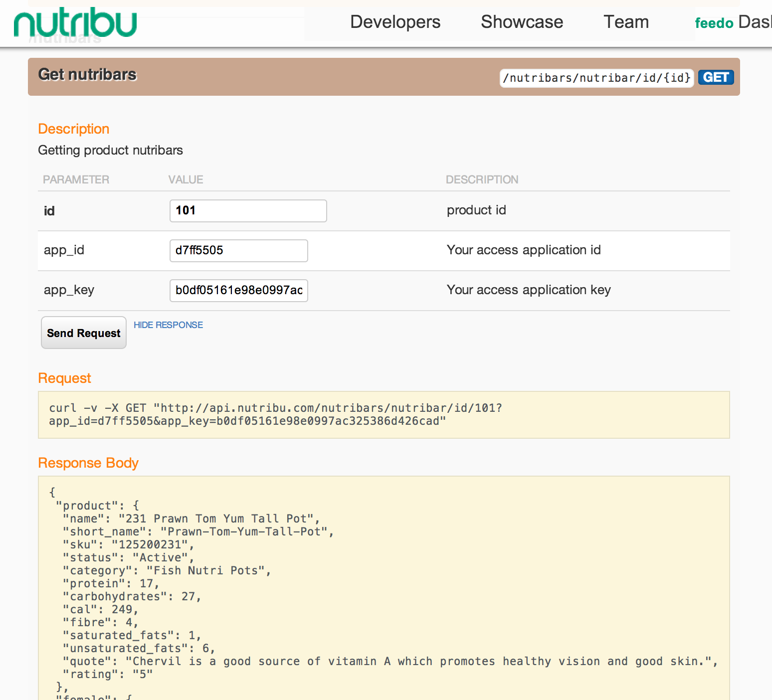Click the Get nutribars header bar
Screen dimensions: 772x700
(x=384, y=77)
